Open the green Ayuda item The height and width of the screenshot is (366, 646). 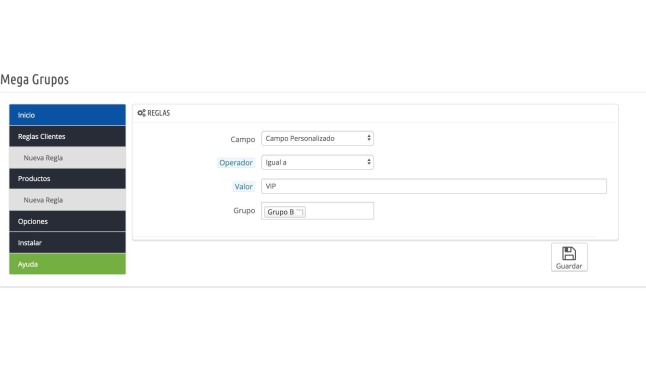[x=67, y=264]
